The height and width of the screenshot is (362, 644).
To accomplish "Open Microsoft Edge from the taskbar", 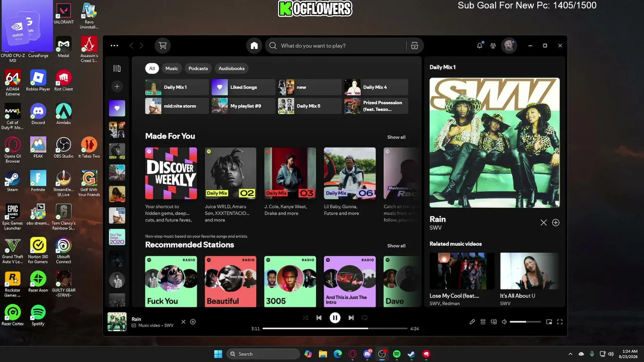I will [338, 354].
